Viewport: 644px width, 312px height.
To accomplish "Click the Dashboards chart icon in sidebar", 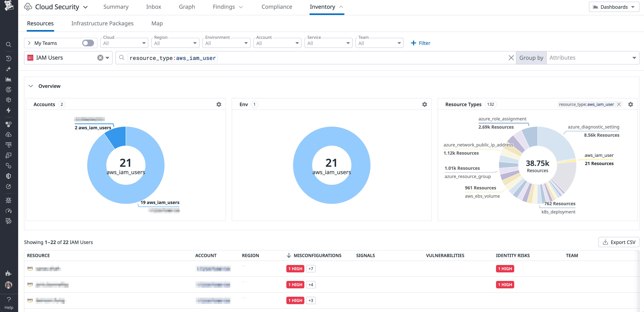I will (9, 79).
